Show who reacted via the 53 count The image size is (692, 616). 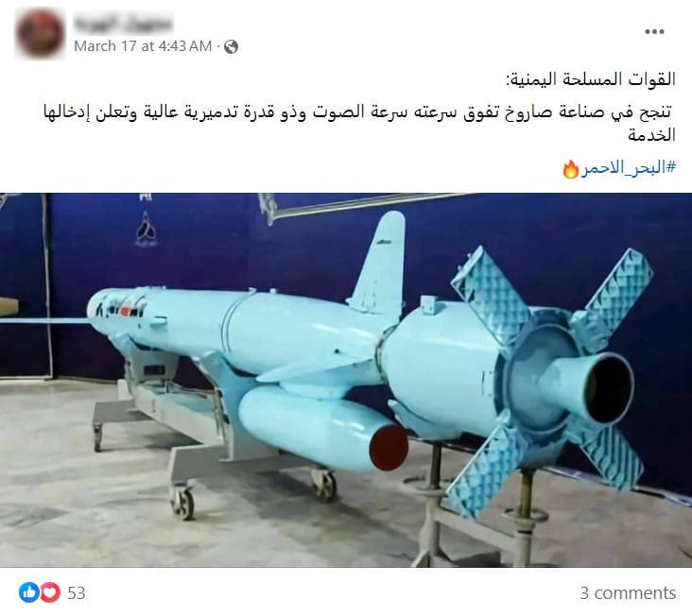click(76, 593)
